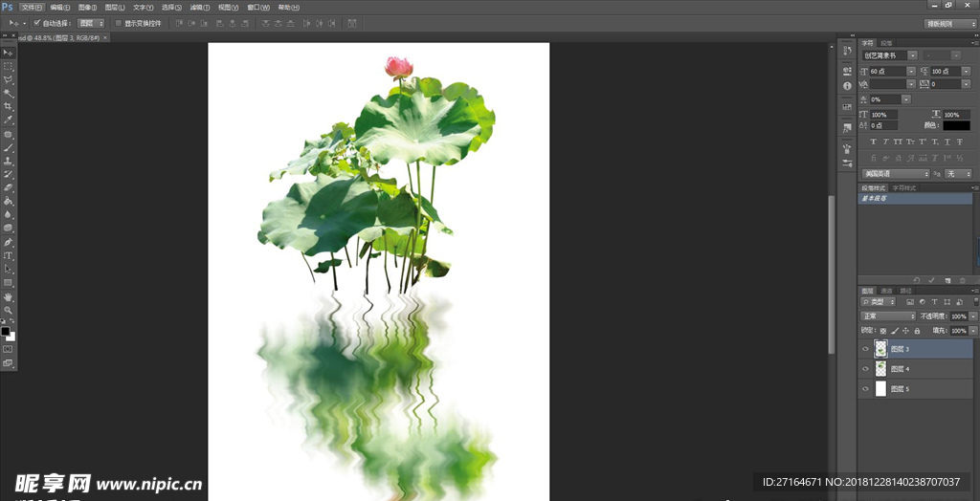Select the Crop tool
The width and height of the screenshot is (980, 501).
(8, 106)
